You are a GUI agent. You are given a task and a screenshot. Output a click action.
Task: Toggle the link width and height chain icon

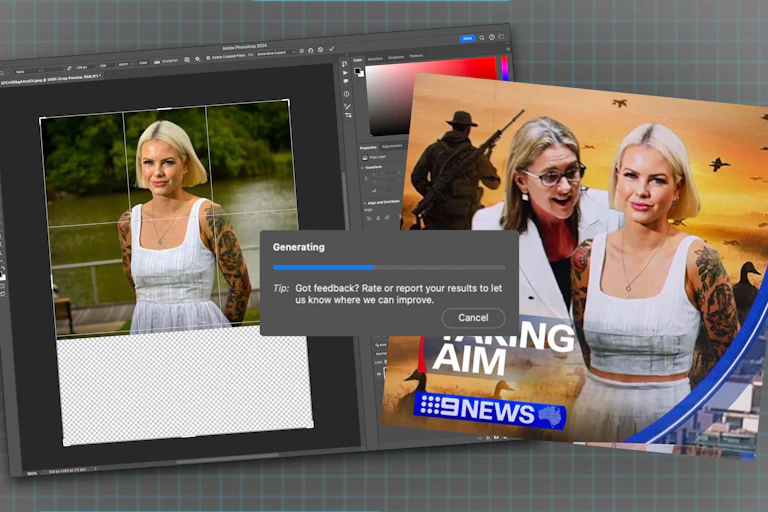tap(366, 178)
